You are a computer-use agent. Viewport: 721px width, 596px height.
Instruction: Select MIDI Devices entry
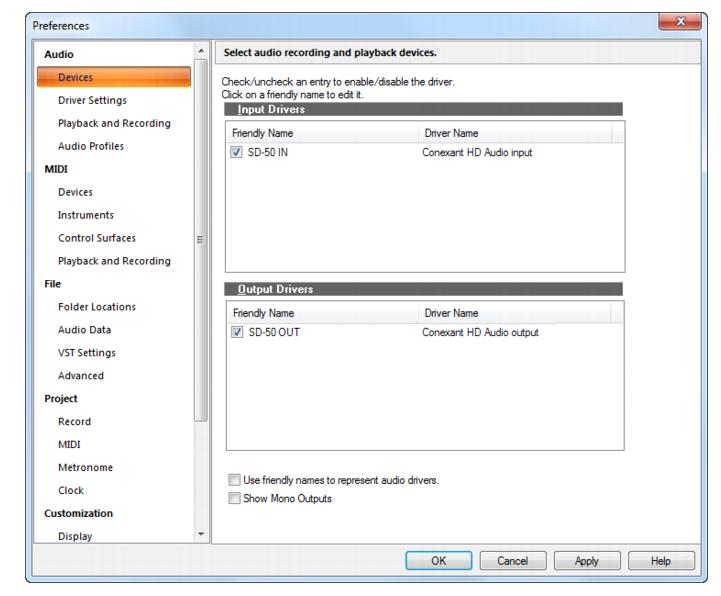[x=75, y=192]
